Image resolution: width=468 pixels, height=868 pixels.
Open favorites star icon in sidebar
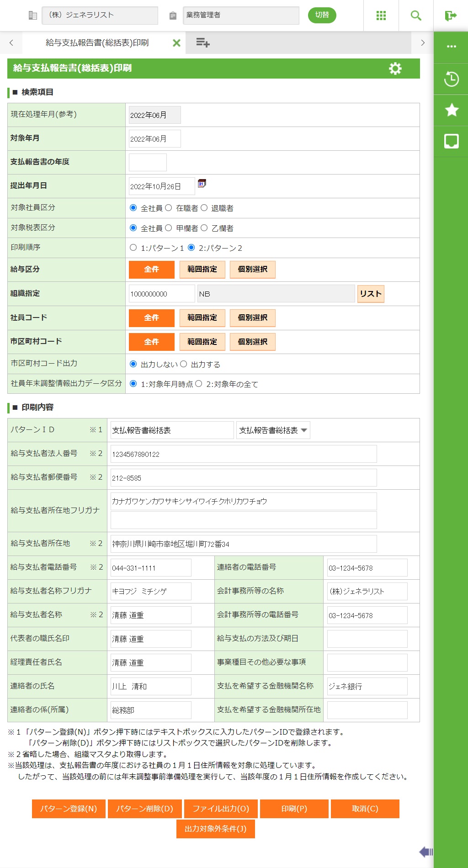451,110
